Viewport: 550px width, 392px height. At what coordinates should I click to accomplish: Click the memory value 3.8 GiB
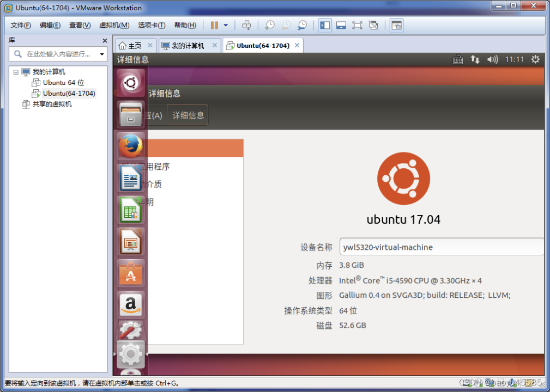(x=352, y=265)
